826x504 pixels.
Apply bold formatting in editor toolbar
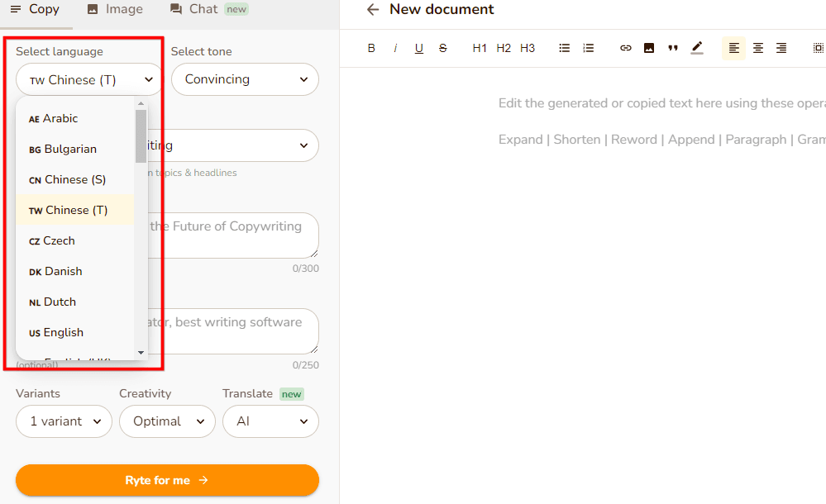pyautogui.click(x=371, y=48)
